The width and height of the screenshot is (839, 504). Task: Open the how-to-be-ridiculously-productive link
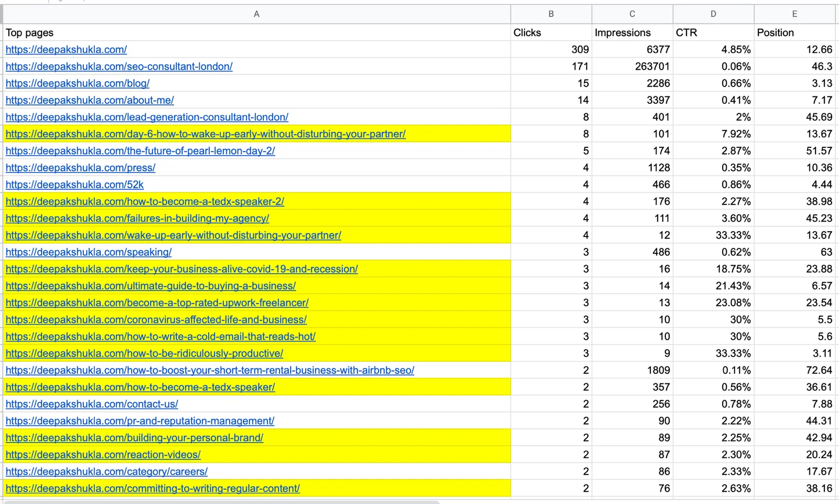[144, 353]
